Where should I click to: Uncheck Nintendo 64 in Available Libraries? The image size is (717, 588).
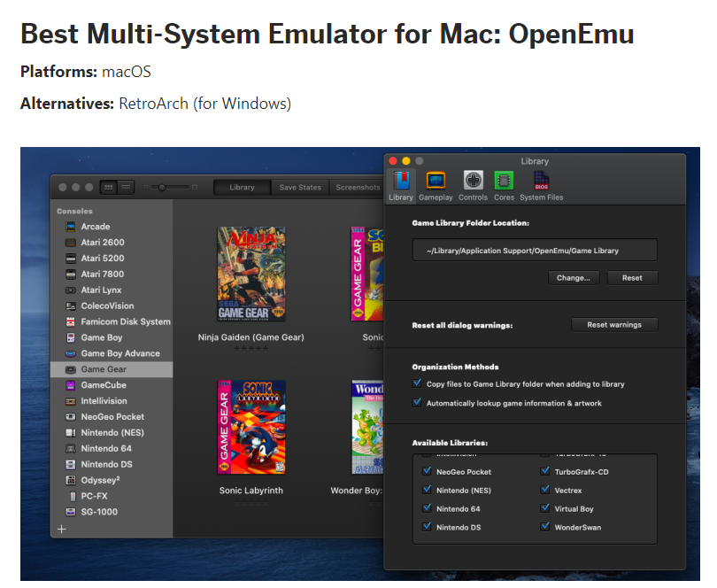427,508
